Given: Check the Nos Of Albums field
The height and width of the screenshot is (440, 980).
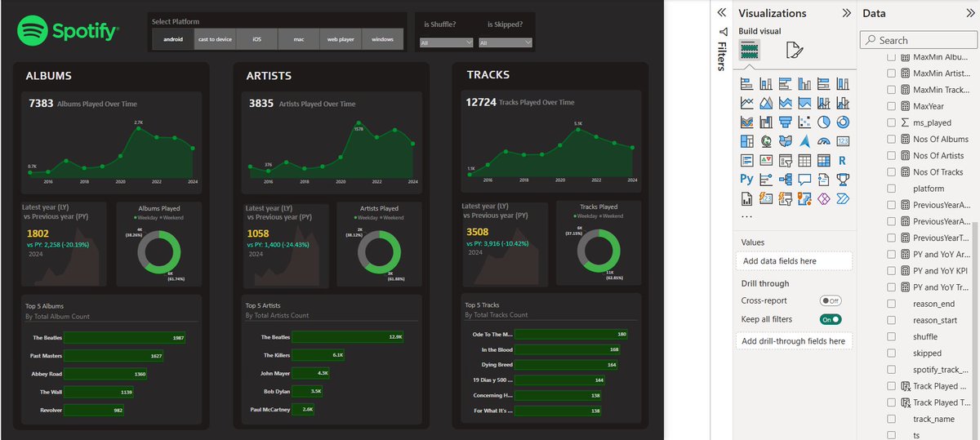Looking at the screenshot, I should pyautogui.click(x=891, y=139).
